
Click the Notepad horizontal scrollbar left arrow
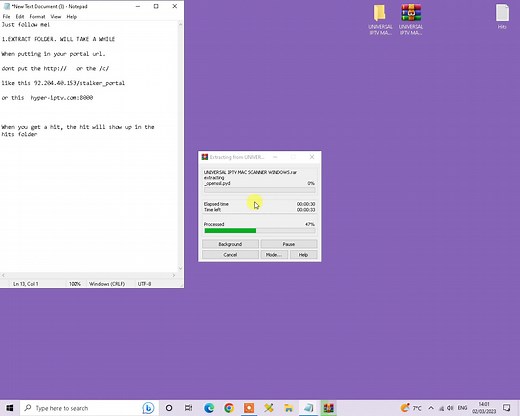[x=3, y=275]
